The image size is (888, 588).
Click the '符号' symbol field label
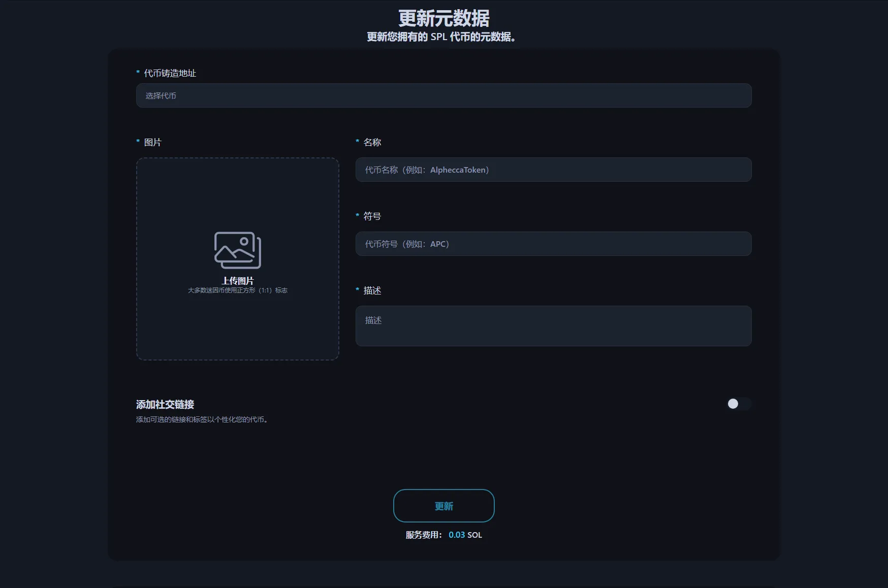pyautogui.click(x=372, y=216)
